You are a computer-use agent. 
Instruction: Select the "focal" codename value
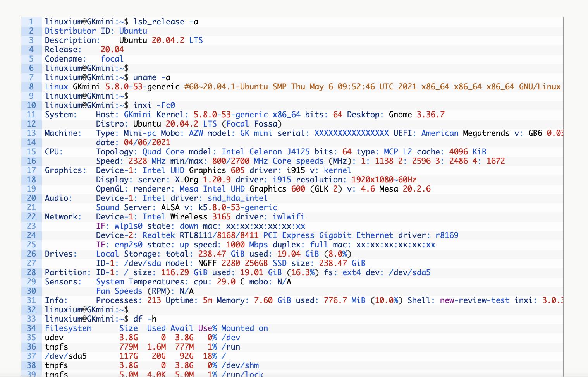pos(112,59)
